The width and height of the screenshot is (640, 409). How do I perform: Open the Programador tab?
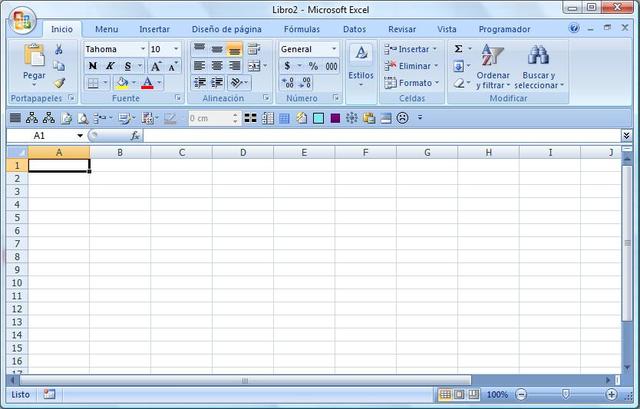pos(504,29)
